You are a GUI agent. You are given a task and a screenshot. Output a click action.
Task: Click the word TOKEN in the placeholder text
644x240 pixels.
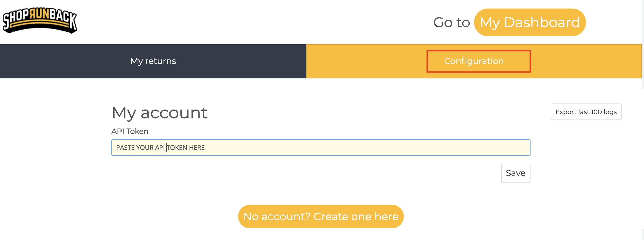[x=177, y=148]
